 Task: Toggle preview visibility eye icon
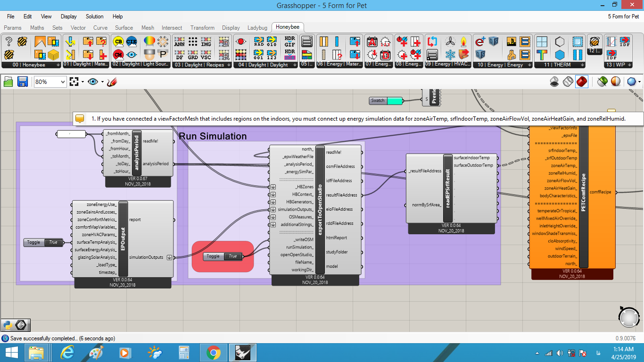[93, 82]
